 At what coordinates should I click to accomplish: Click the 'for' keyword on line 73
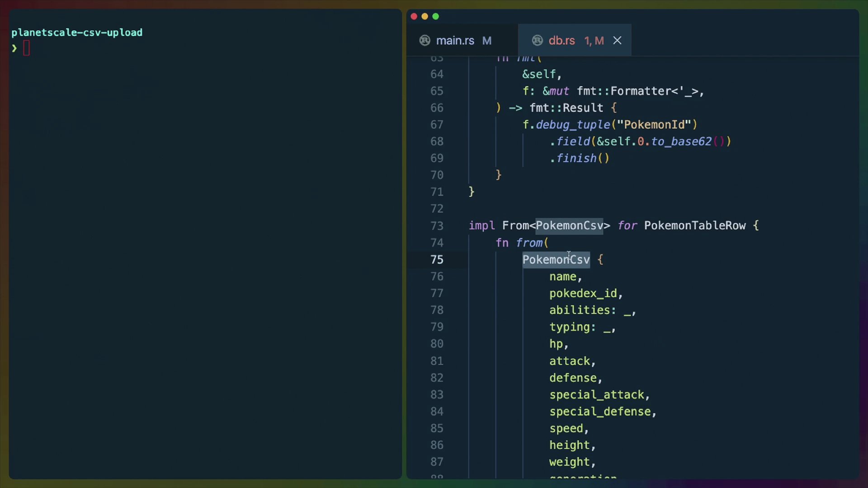point(627,226)
